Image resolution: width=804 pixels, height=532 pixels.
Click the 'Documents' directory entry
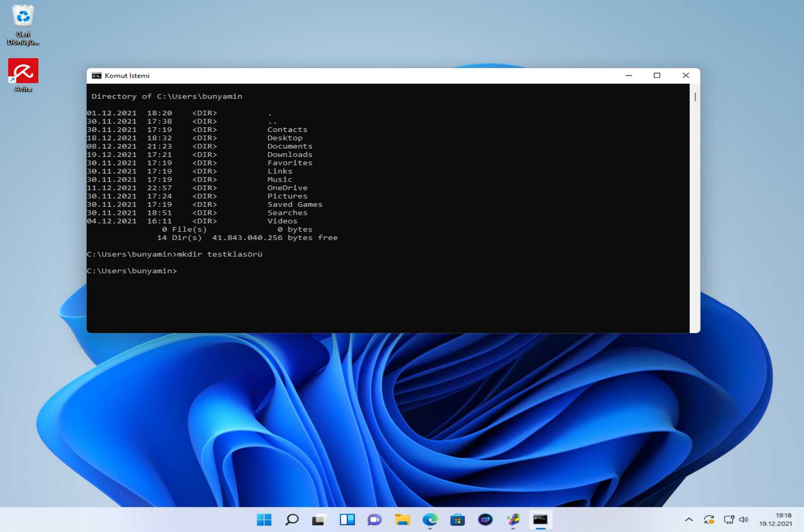(x=290, y=146)
